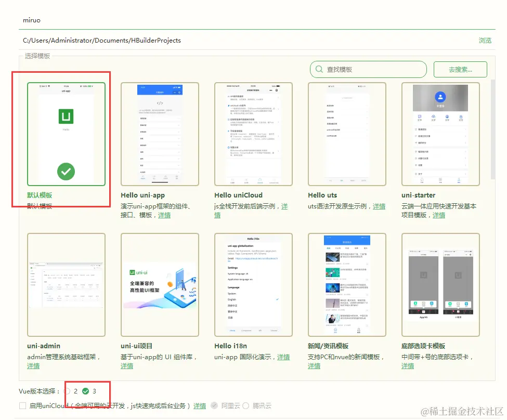Click the 新闻/资讯模板 title text
The width and height of the screenshot is (507, 420).
328,346
